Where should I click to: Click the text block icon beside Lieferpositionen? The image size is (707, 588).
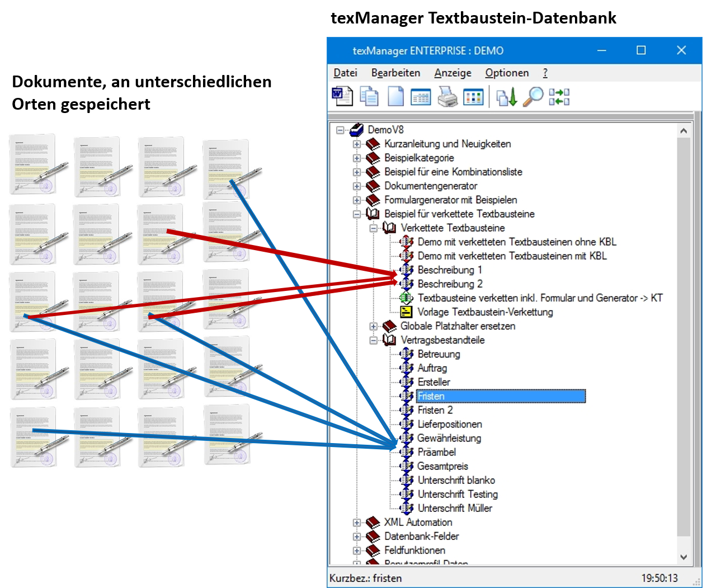407,424
